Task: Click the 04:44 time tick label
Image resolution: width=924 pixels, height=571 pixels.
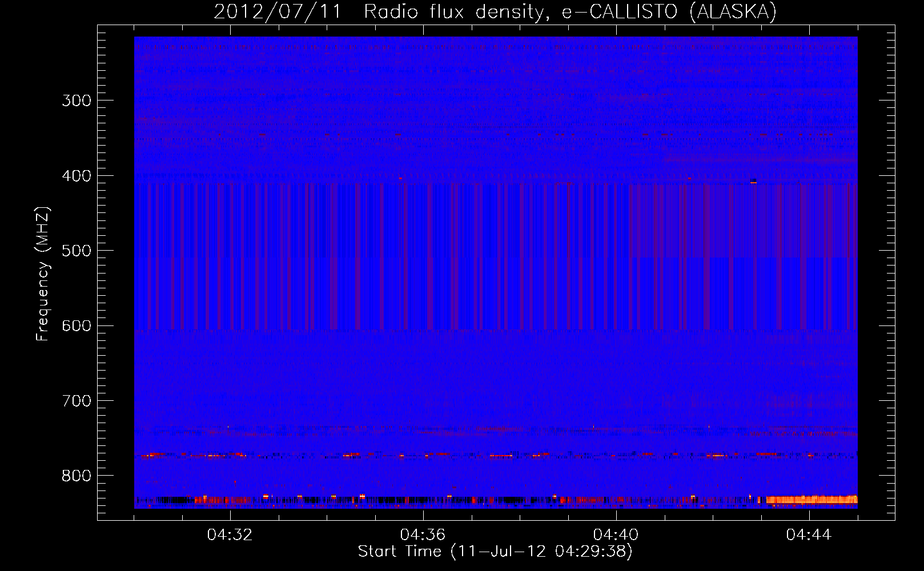Action: point(809,534)
